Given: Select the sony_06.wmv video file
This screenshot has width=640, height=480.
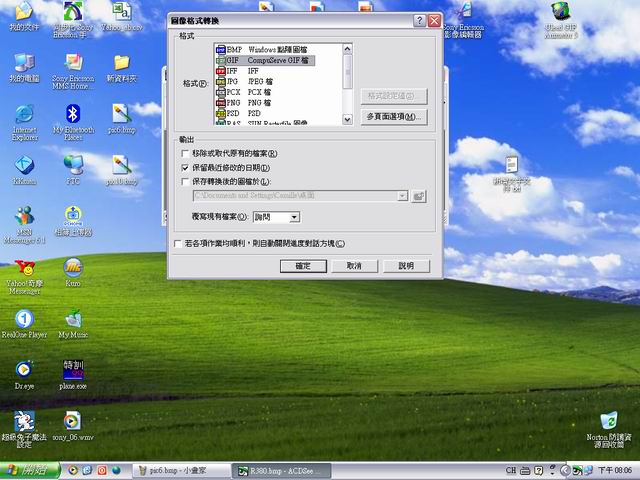Looking at the screenshot, I should coord(73,426).
